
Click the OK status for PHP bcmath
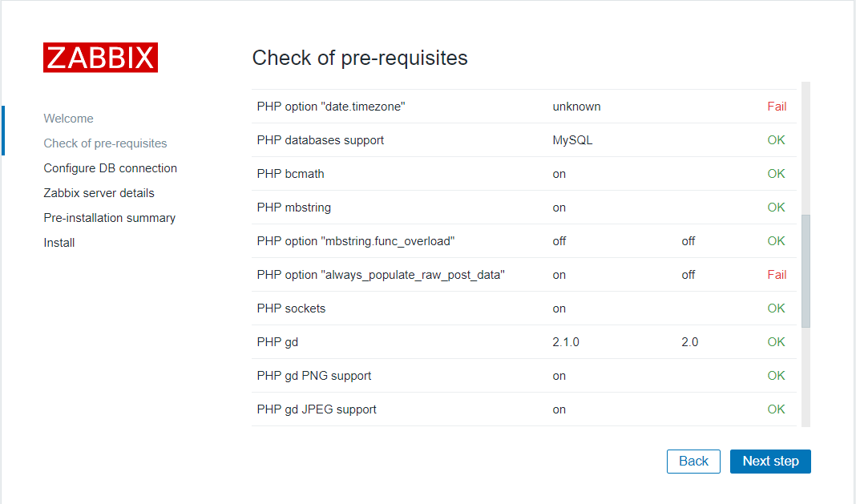(x=776, y=174)
